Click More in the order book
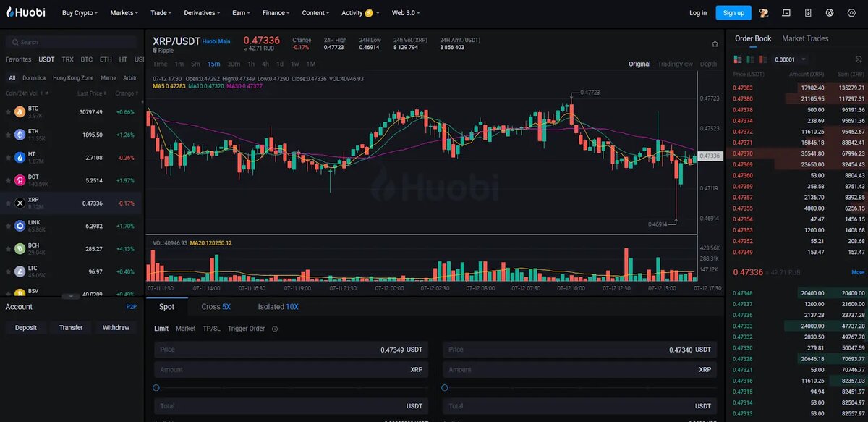Image resolution: width=868 pixels, height=422 pixels. point(858,272)
